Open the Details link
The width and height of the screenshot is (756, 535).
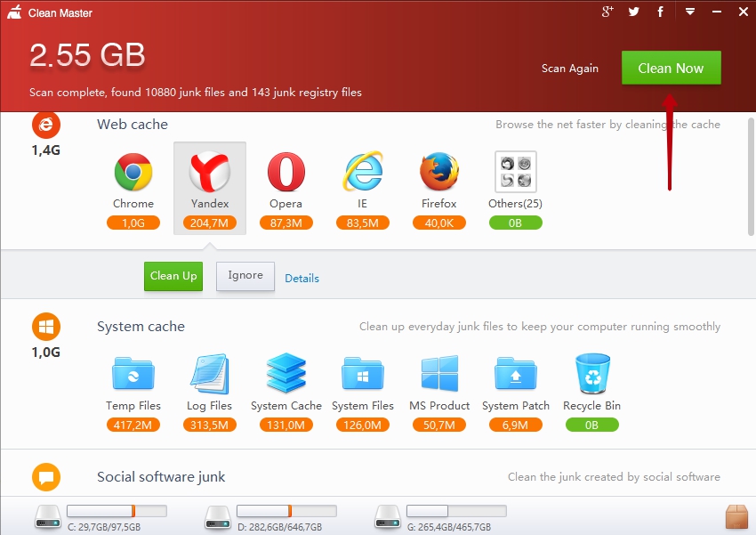pos(302,279)
